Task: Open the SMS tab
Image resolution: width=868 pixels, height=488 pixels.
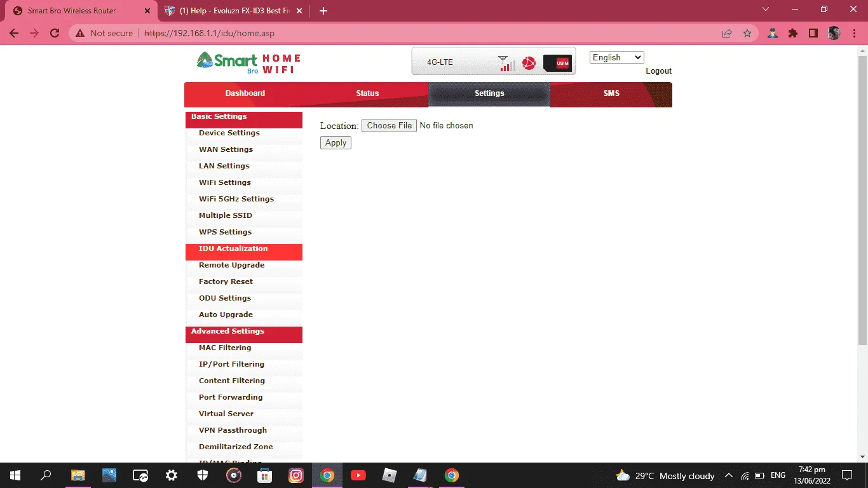Action: [611, 93]
